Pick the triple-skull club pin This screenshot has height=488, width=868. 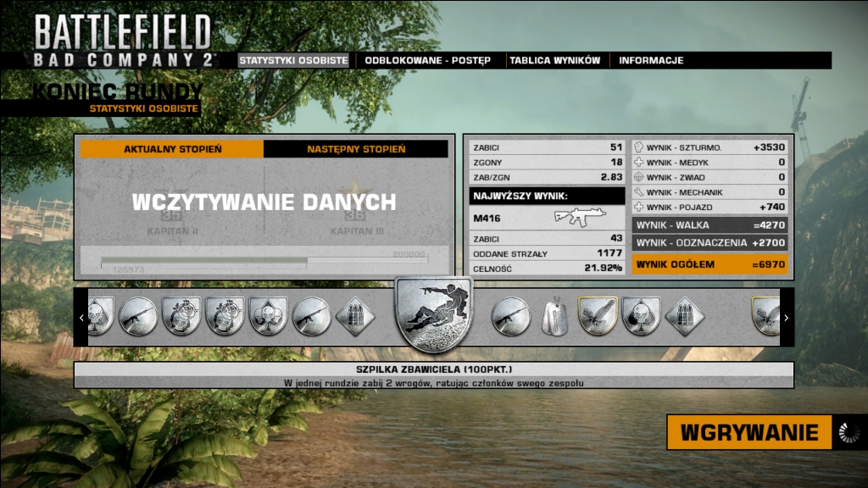coord(268,316)
